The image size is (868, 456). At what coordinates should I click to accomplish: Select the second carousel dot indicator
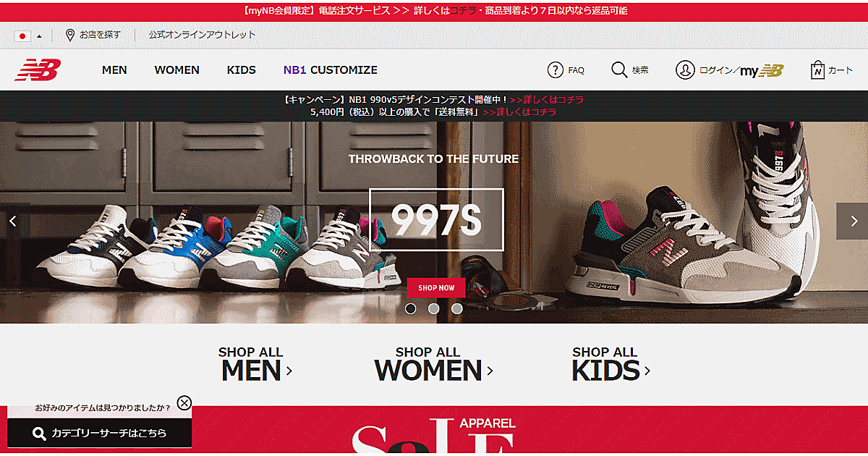tap(434, 308)
